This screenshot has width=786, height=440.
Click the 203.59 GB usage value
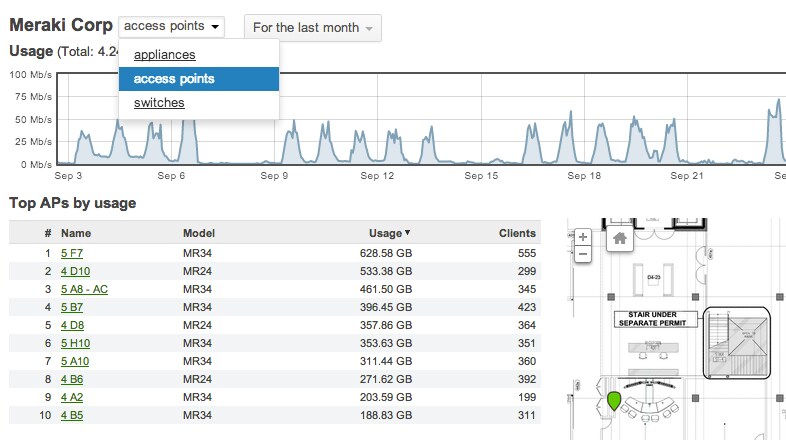pos(385,397)
